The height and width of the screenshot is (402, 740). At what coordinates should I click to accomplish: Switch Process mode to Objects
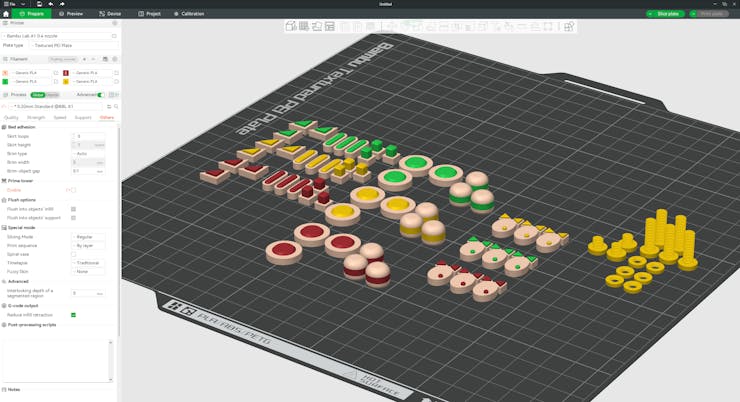52,95
